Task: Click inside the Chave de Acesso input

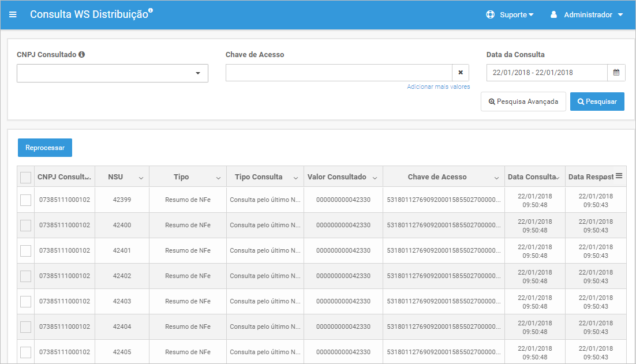Action: [x=339, y=73]
